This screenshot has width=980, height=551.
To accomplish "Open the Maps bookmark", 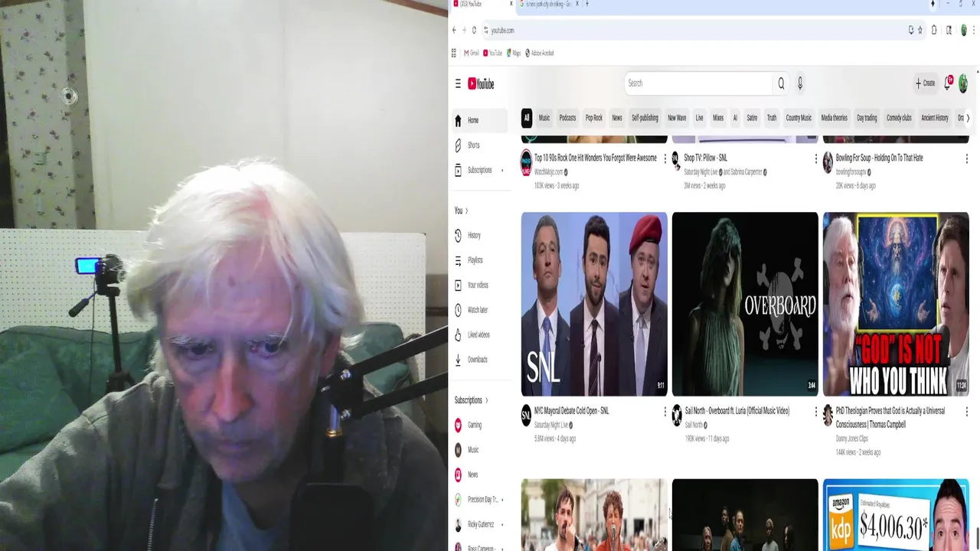I will [x=513, y=53].
